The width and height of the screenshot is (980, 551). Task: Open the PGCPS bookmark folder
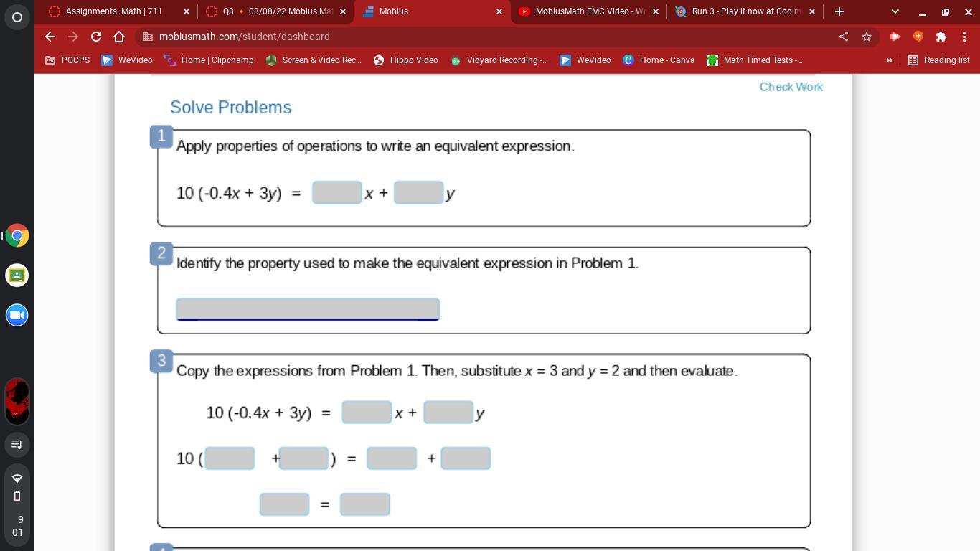68,60
